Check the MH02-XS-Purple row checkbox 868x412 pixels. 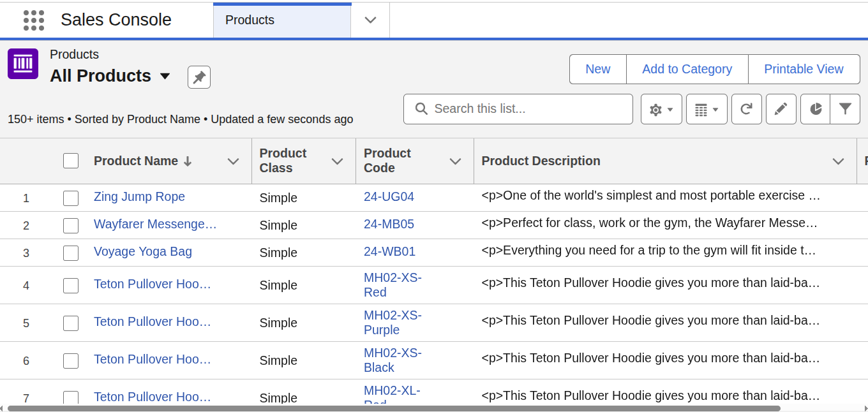point(71,323)
